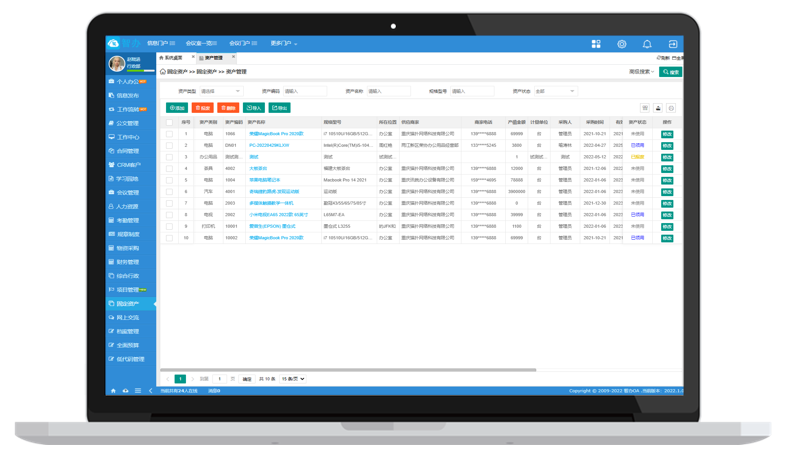The height and width of the screenshot is (456, 785).
Task: Click the app grid icon in header
Action: pos(596,44)
